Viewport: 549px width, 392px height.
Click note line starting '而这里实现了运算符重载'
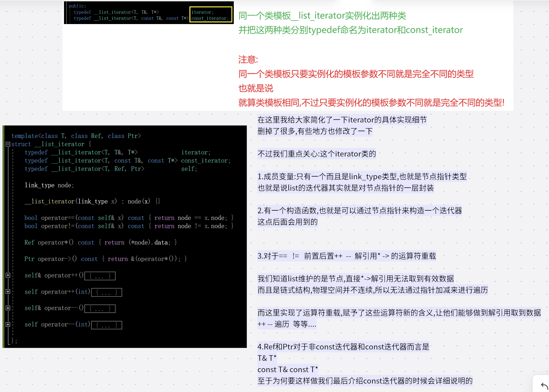tap(399, 313)
